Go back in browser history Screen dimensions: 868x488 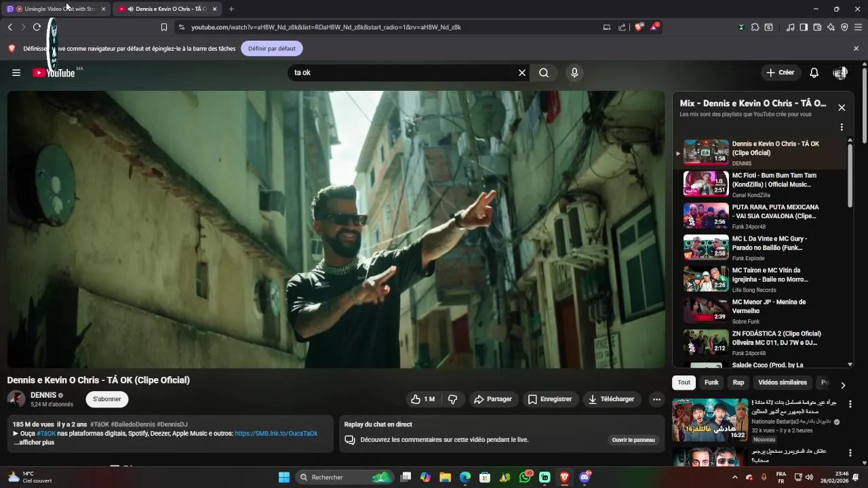pyautogui.click(x=9, y=27)
